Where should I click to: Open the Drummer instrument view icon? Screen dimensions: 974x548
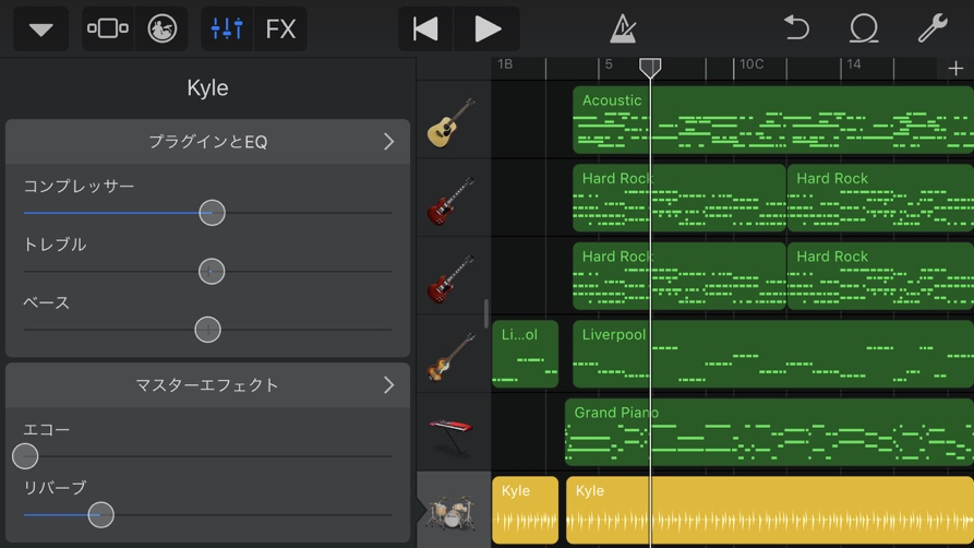(x=162, y=29)
